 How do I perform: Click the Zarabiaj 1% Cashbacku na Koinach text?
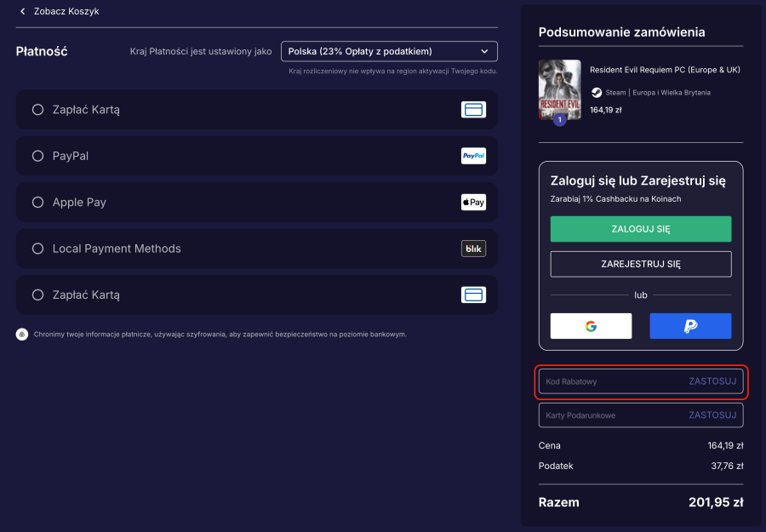pyautogui.click(x=615, y=199)
